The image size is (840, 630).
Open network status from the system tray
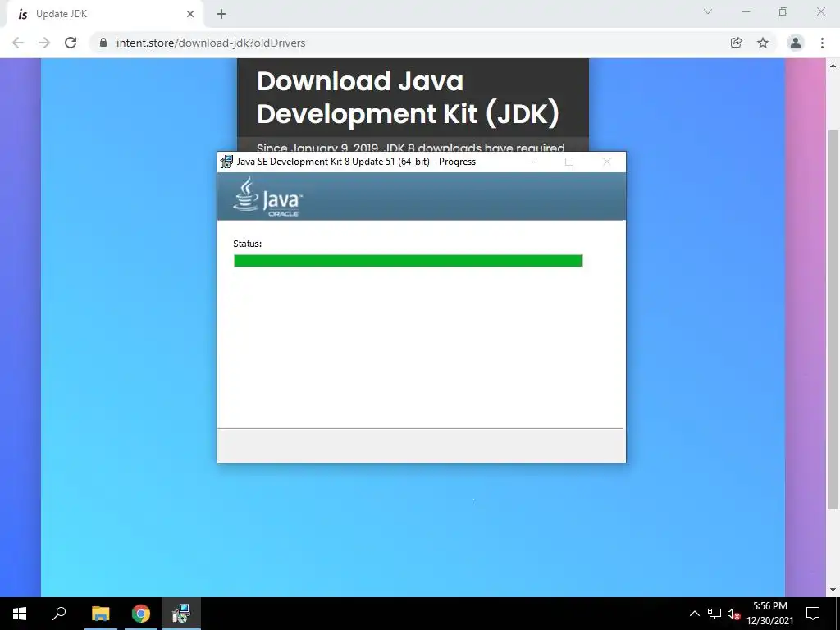point(714,614)
